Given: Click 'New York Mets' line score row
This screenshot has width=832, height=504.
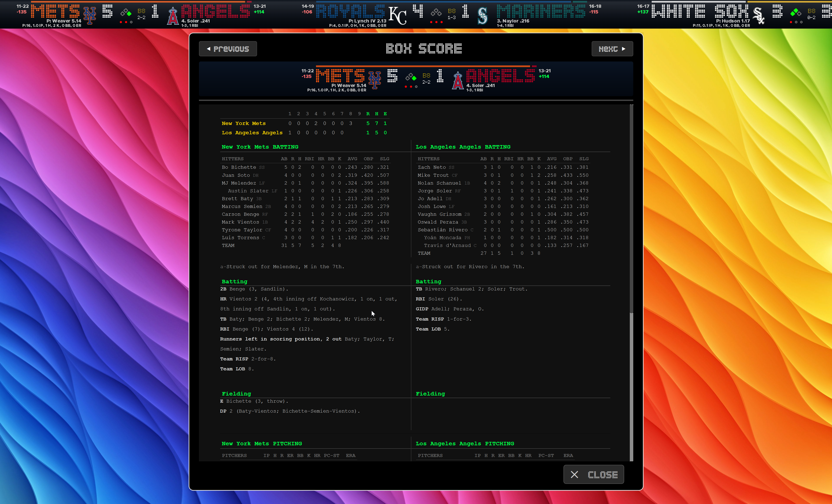Looking at the screenshot, I should point(305,123).
